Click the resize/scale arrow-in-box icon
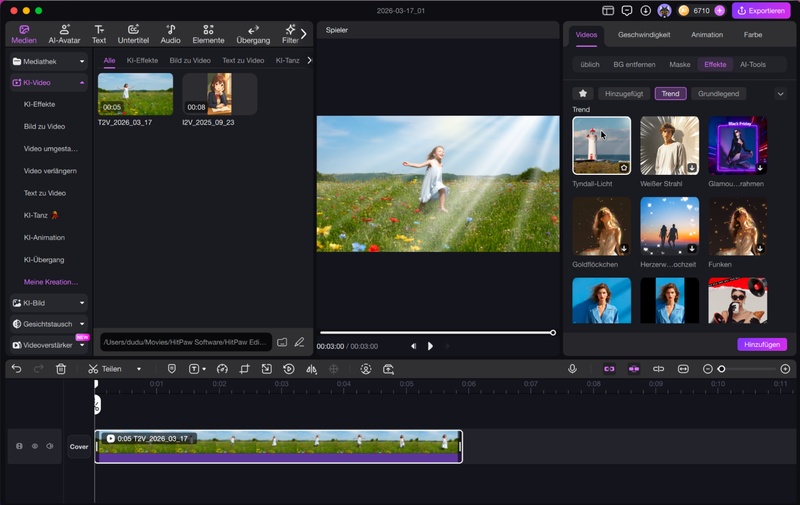This screenshot has width=800, height=505. (x=266, y=369)
